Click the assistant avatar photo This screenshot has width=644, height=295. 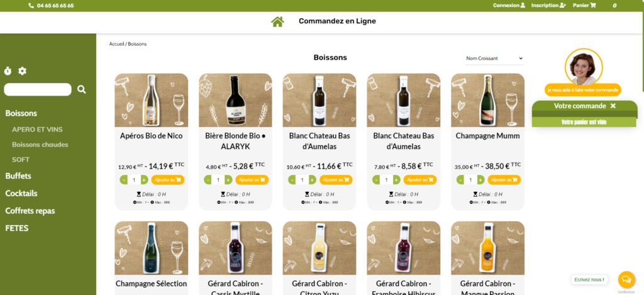click(x=583, y=66)
